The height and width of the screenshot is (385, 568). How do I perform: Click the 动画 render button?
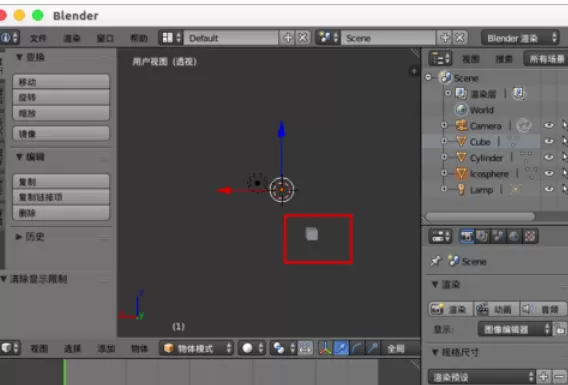[x=496, y=309]
